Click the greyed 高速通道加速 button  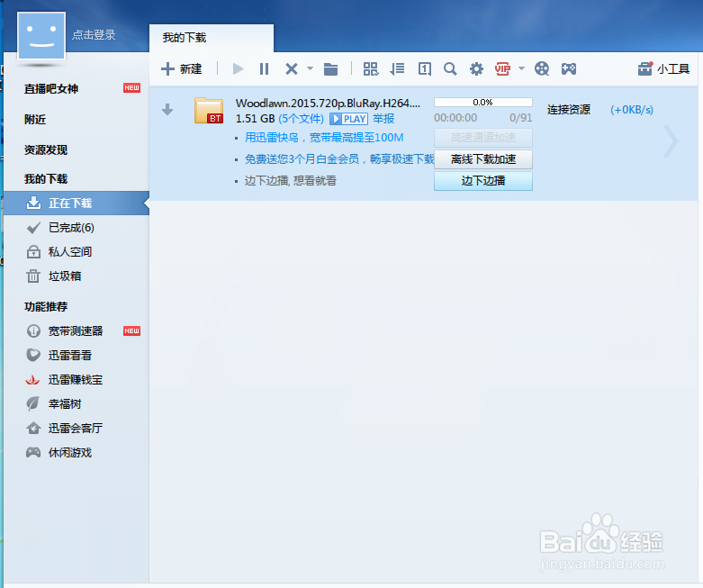[x=483, y=138]
